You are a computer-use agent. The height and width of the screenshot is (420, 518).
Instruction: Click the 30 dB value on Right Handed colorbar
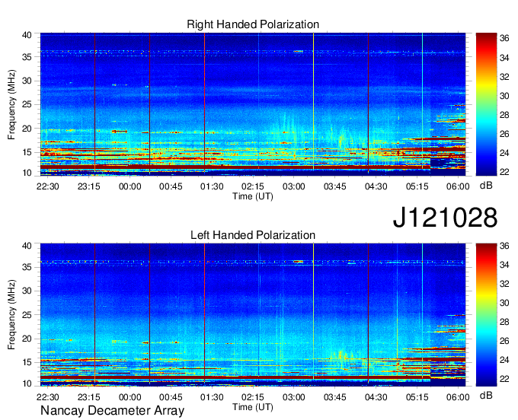pos(504,96)
